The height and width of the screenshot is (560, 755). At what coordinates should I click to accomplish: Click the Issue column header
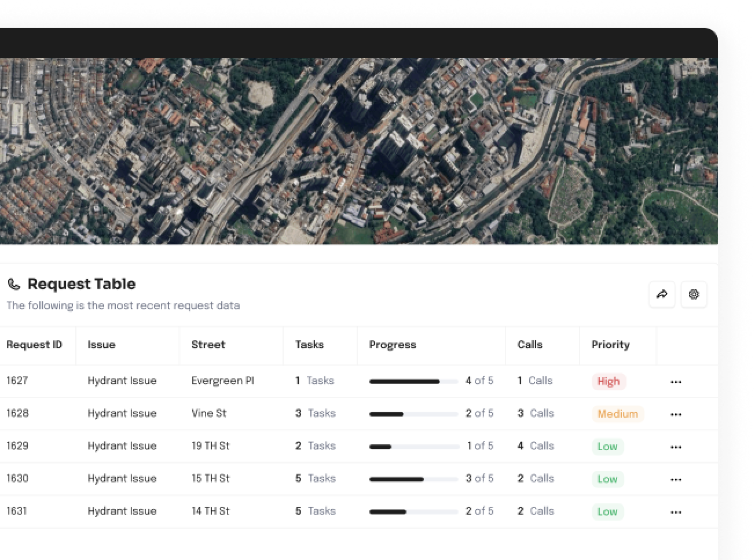101,345
